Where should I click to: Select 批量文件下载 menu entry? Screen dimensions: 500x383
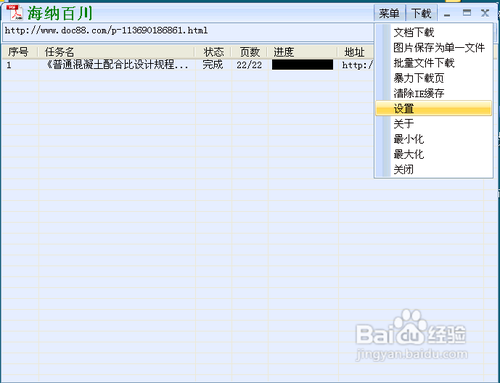(x=434, y=63)
